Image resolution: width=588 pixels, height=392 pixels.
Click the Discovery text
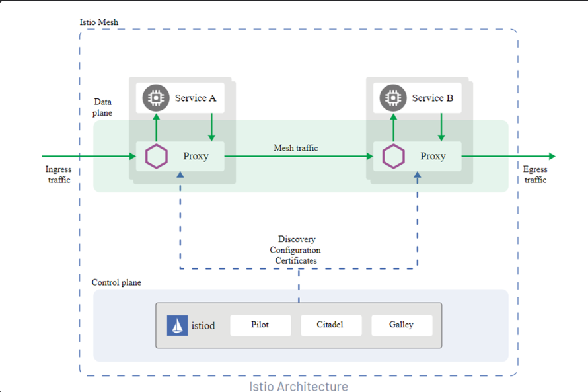[297, 239]
